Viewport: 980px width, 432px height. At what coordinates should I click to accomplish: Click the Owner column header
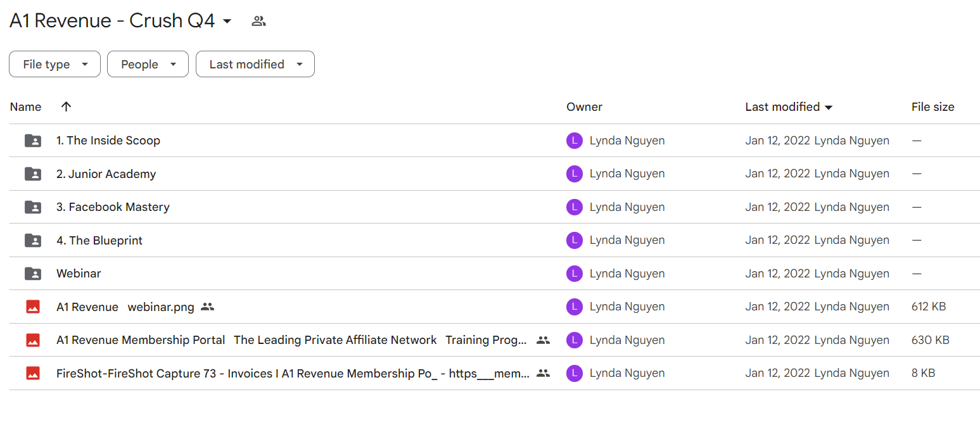(x=584, y=107)
